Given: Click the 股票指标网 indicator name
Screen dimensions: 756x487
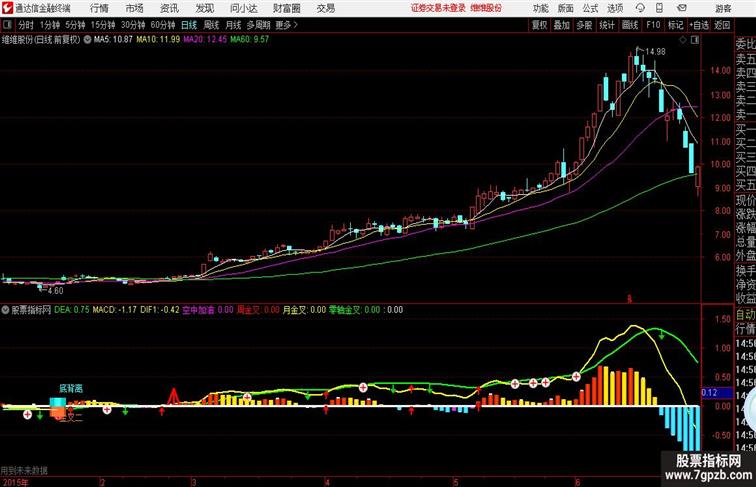Looking at the screenshot, I should coord(31,310).
